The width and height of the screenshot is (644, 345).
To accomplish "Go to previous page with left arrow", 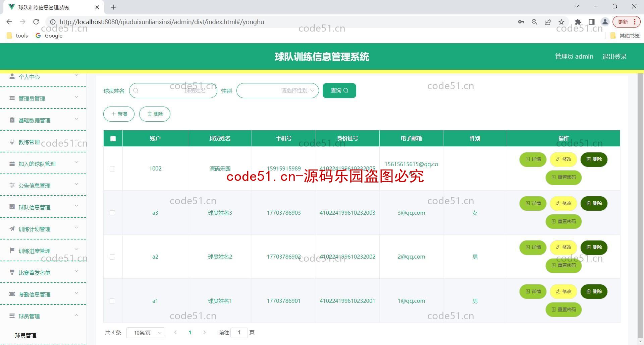I will click(175, 332).
